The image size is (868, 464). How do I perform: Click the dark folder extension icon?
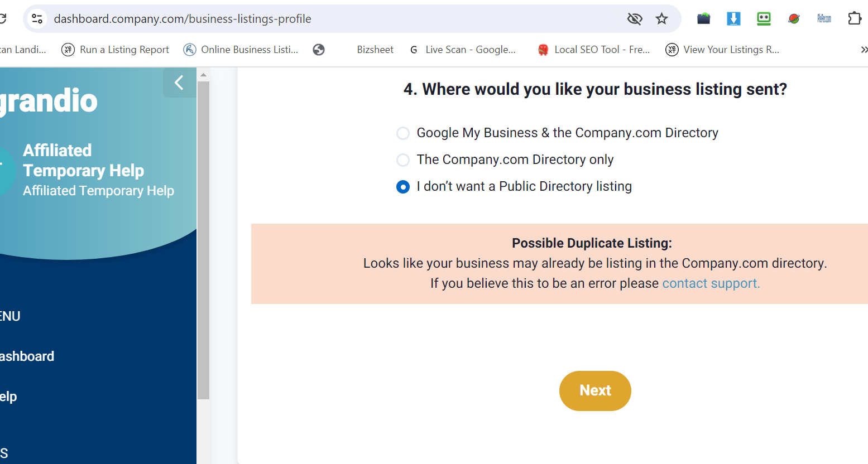703,19
